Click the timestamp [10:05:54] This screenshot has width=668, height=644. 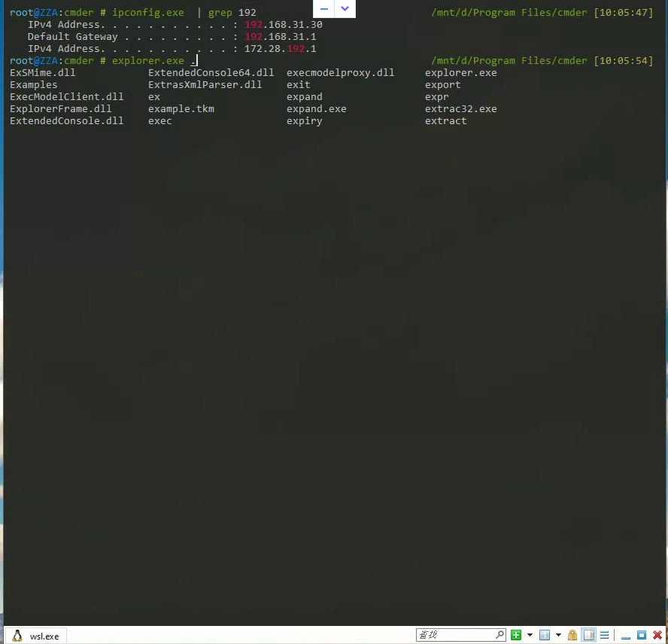coord(624,60)
